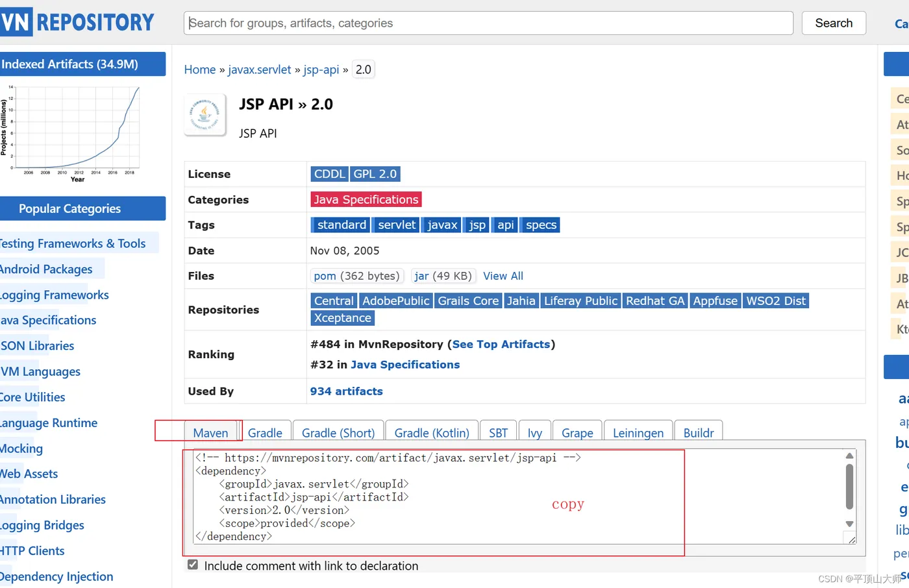Open See Top Artifacts link
The width and height of the screenshot is (909, 588).
tap(501, 344)
